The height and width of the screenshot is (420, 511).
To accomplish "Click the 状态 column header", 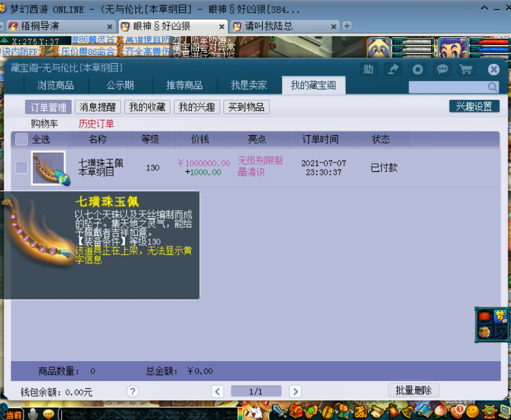I will click(x=381, y=139).
